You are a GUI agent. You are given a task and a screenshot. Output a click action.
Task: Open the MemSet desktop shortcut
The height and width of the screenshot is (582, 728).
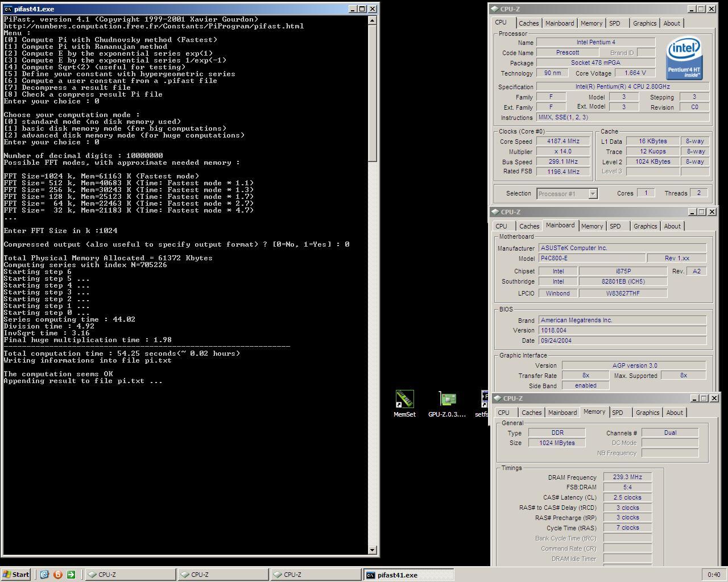pos(404,404)
